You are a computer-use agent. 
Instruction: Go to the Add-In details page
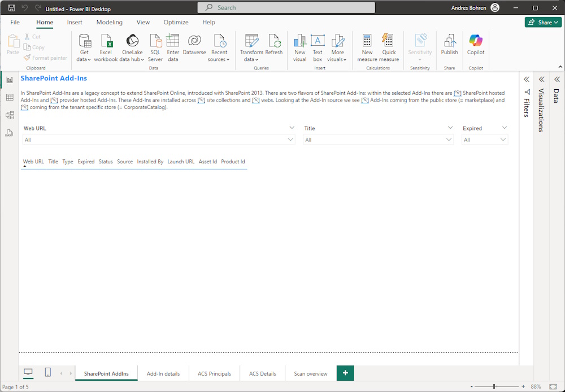(163, 373)
